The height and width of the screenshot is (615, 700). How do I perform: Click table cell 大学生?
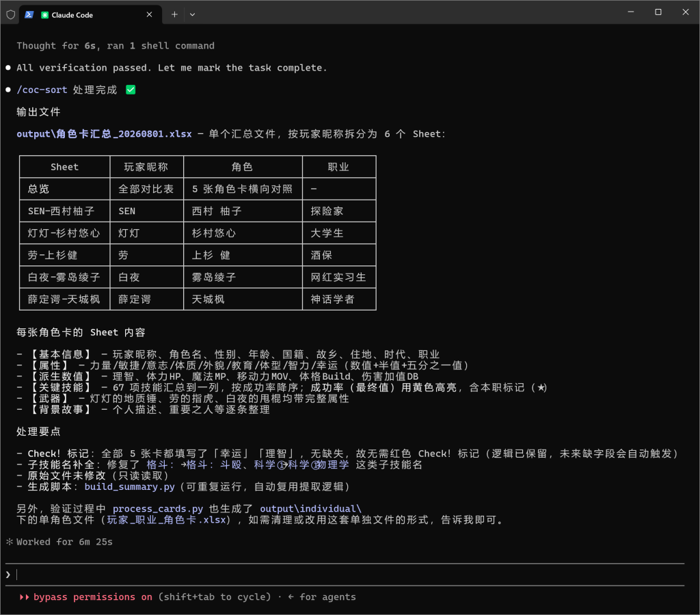339,233
